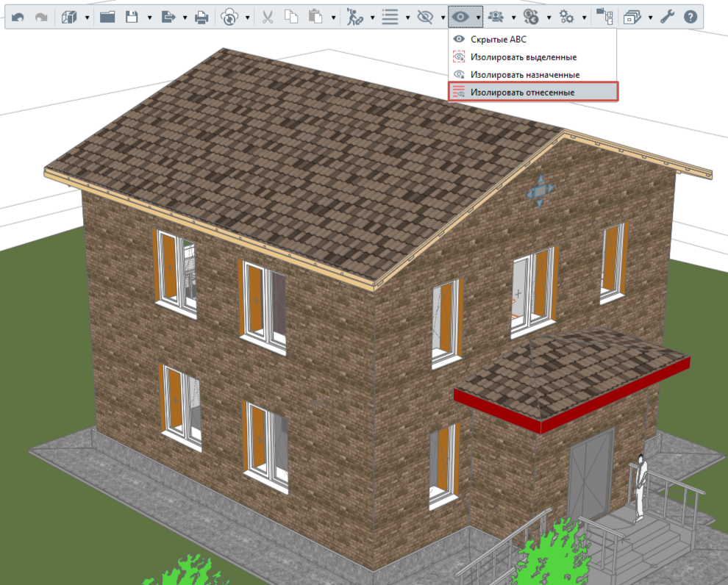Click the running figure with chain icon
This screenshot has height=585, width=728.
tap(354, 18)
